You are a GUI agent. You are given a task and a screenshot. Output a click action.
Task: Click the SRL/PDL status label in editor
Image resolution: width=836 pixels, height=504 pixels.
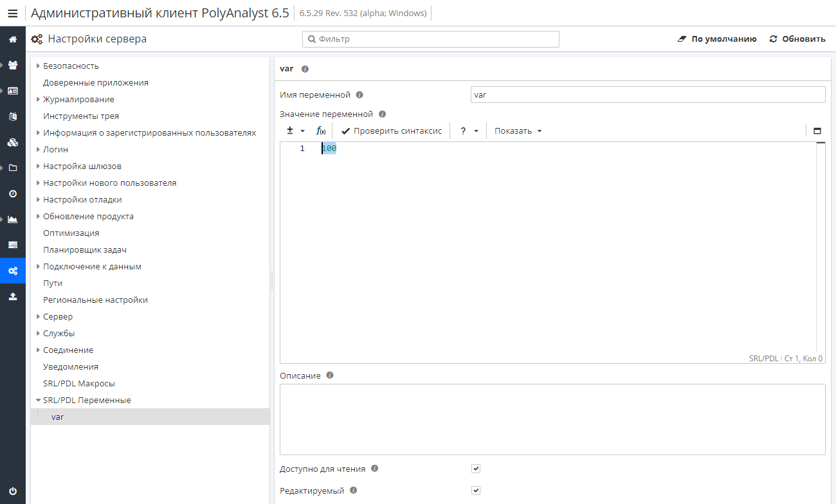763,359
